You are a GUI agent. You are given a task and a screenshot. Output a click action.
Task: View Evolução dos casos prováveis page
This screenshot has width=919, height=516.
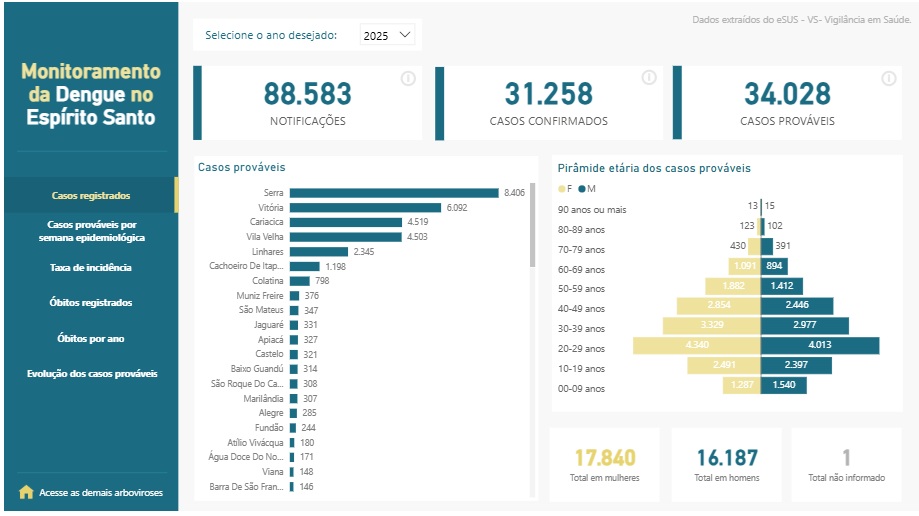click(x=91, y=374)
